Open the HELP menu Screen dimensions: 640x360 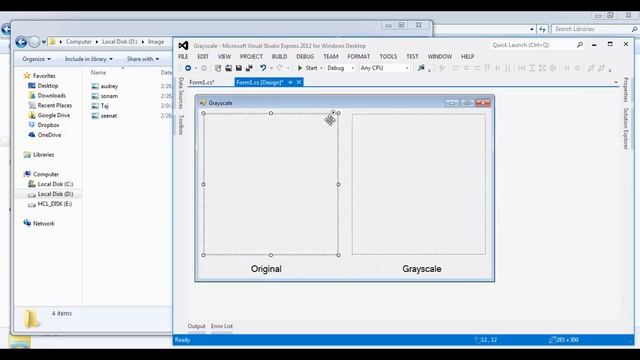tap(467, 56)
